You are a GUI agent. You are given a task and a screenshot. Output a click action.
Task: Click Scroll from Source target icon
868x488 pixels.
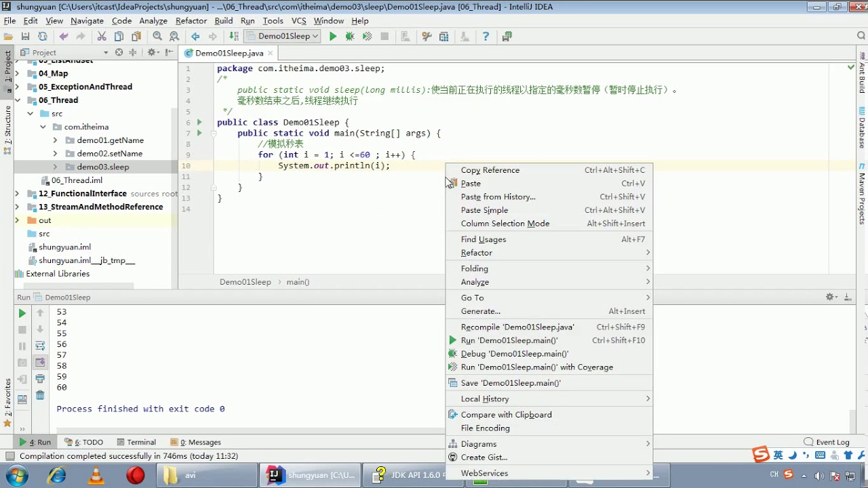(119, 52)
